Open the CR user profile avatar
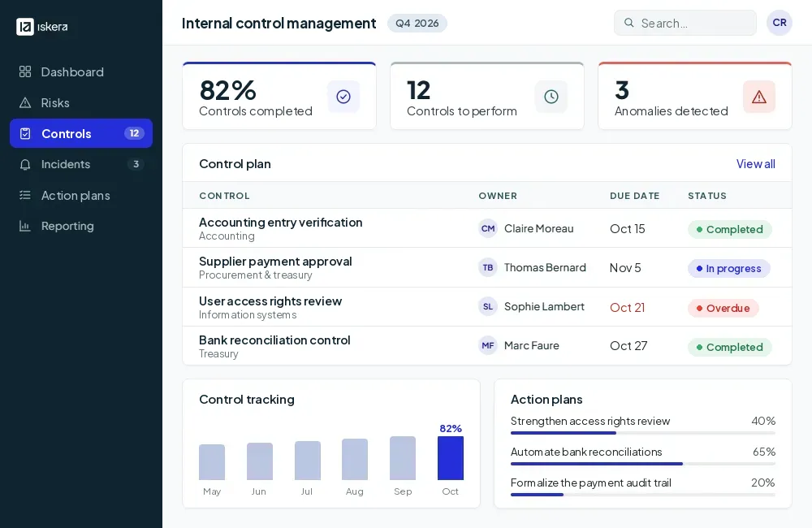 click(780, 23)
